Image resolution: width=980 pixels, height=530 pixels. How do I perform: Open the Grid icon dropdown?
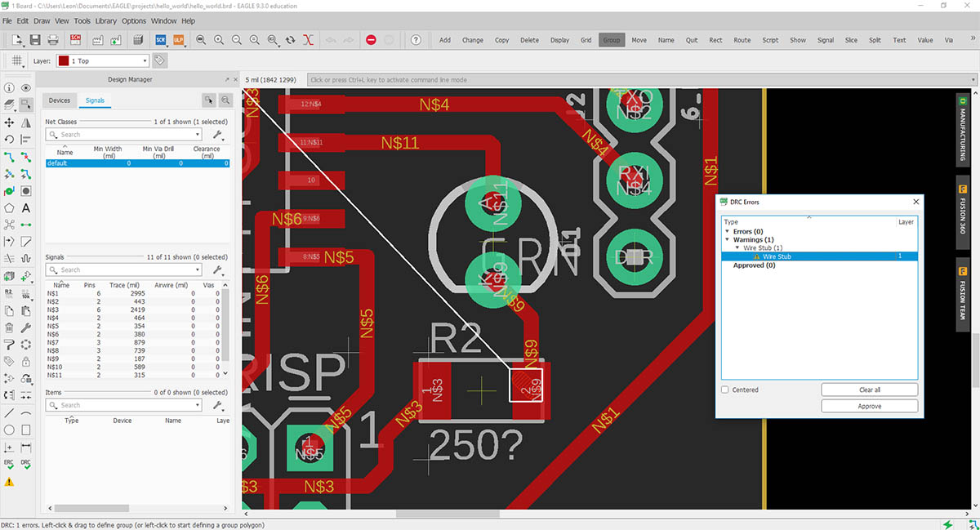pos(19,60)
